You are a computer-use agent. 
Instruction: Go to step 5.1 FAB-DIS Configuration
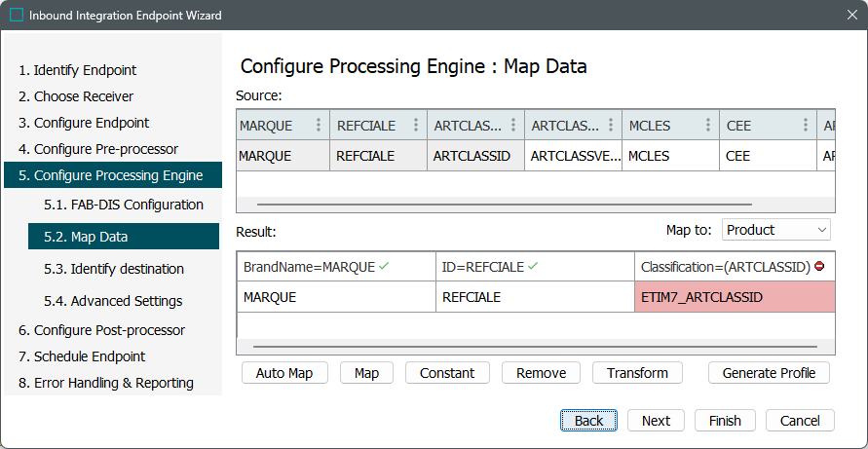tap(123, 205)
